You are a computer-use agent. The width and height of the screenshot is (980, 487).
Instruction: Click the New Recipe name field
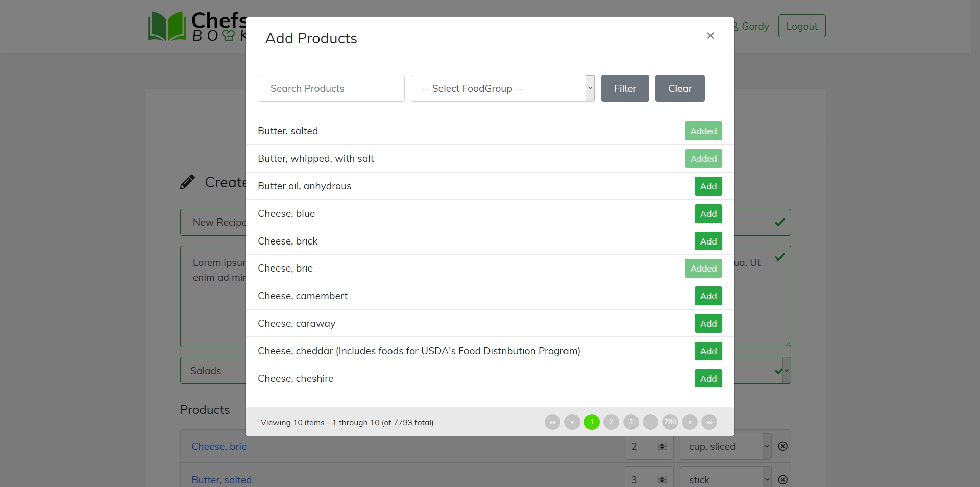click(x=213, y=222)
